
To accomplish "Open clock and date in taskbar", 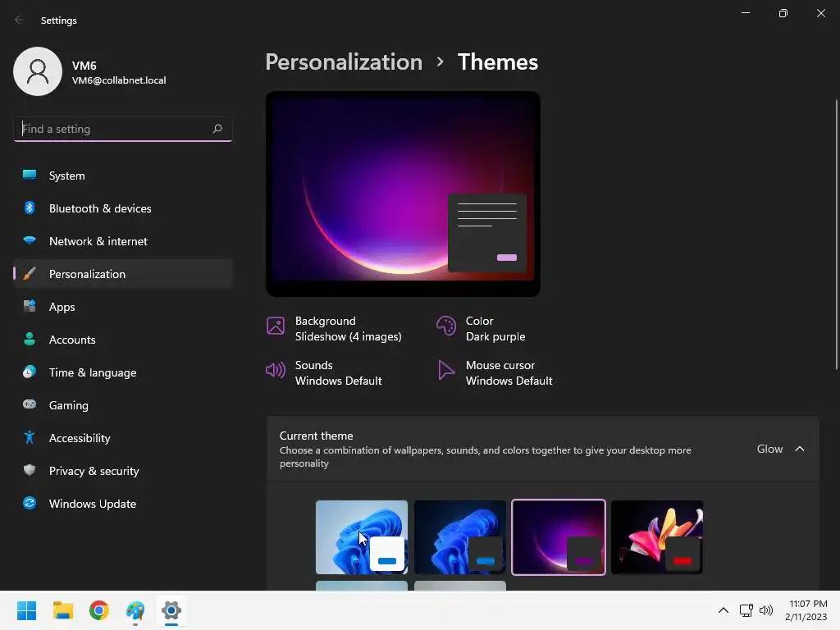I will point(806,610).
